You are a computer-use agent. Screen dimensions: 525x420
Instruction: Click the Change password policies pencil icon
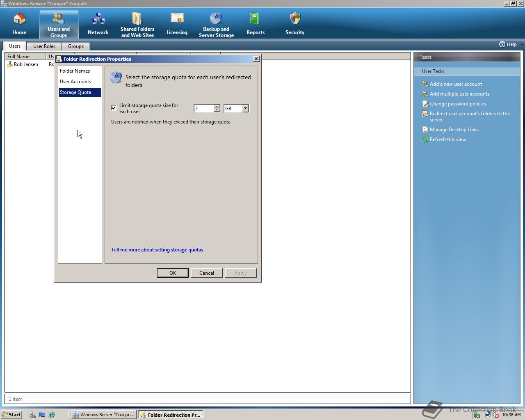tap(425, 103)
